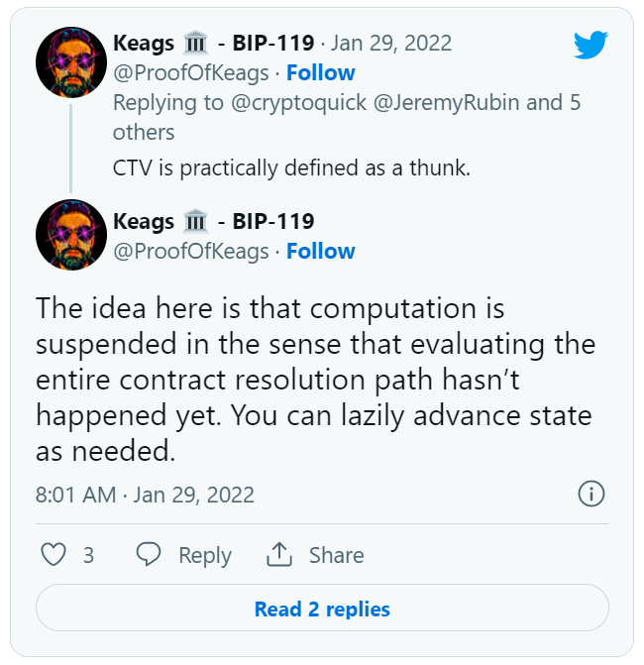Open the tweet info circle icon
The height and width of the screenshot is (665, 644).
[x=591, y=494]
